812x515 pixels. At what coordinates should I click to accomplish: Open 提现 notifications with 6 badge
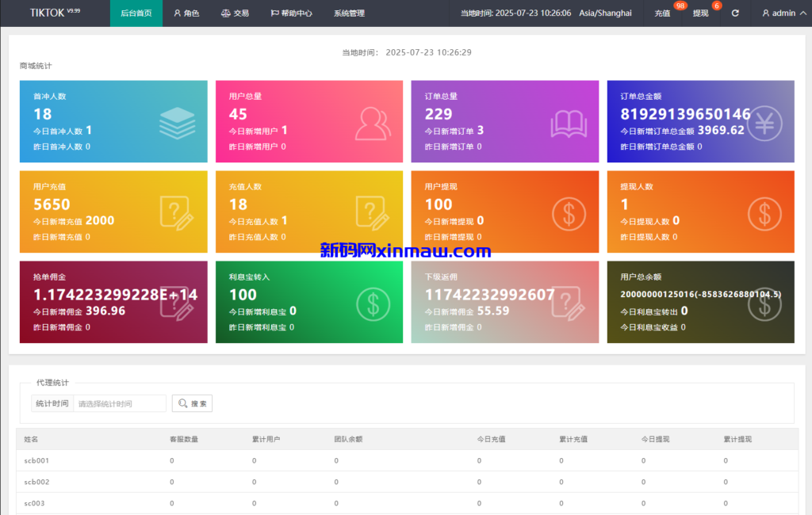[700, 13]
